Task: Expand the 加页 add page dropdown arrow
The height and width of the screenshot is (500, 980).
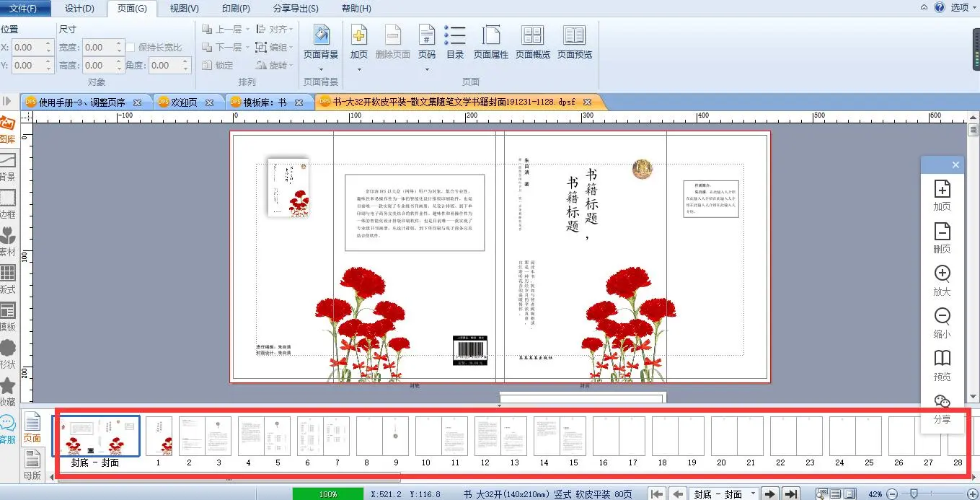Action: (359, 70)
